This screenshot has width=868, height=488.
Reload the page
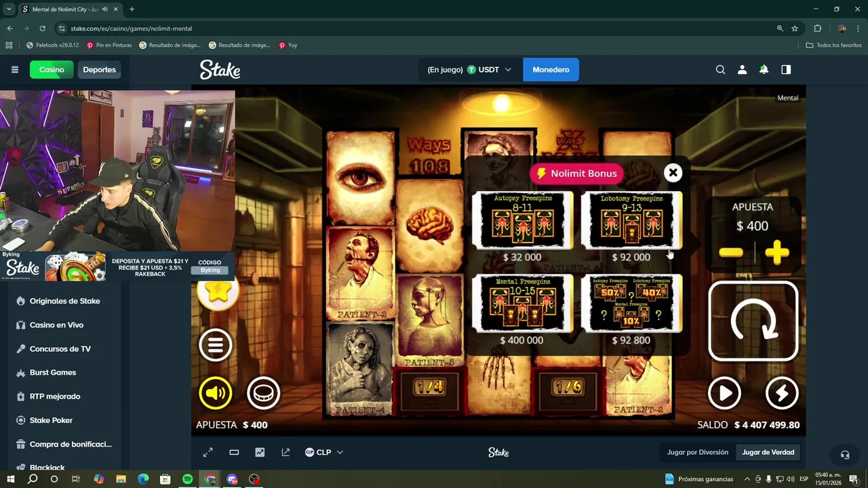point(42,28)
